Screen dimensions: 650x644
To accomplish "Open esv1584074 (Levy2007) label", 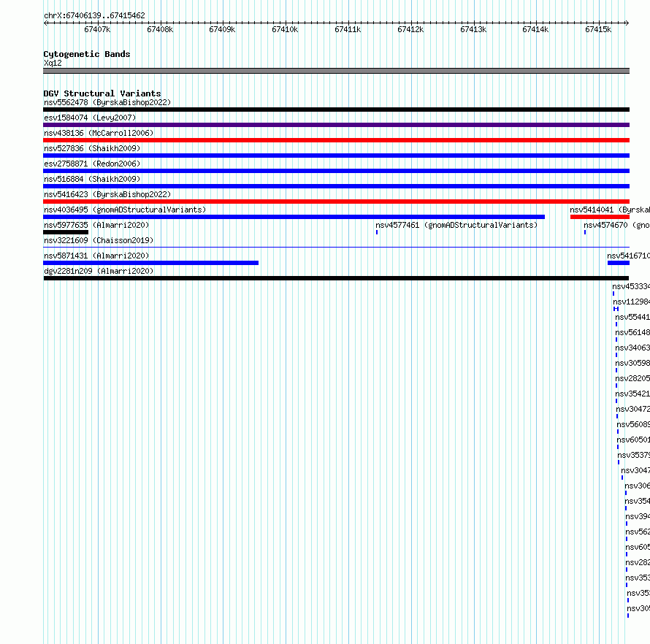I will click(x=90, y=118).
